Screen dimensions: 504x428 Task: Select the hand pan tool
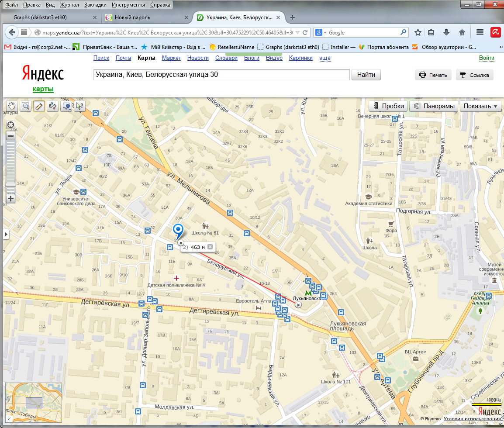coord(11,106)
